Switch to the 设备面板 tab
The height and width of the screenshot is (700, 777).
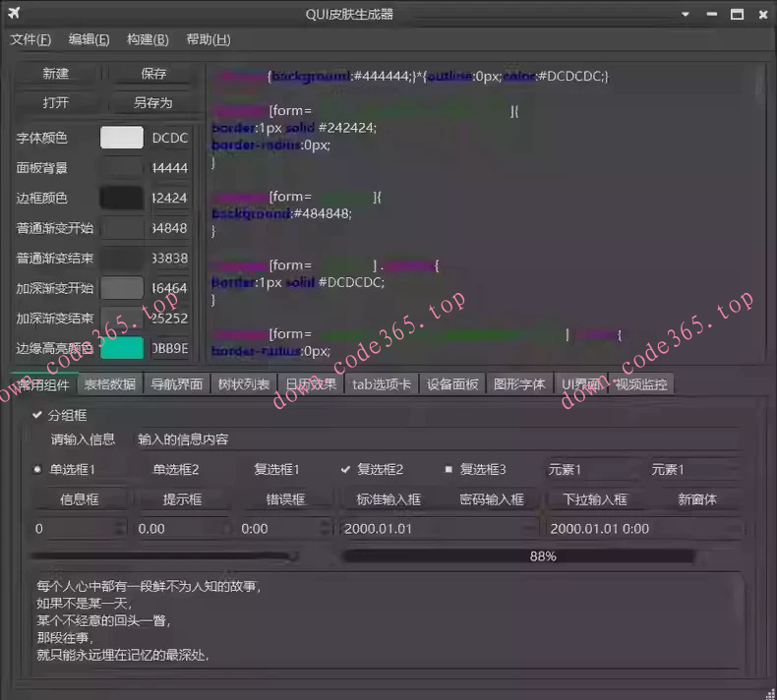click(452, 384)
